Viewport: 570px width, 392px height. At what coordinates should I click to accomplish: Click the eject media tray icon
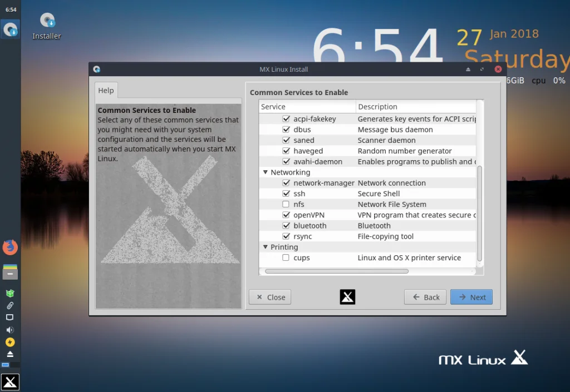click(x=10, y=354)
